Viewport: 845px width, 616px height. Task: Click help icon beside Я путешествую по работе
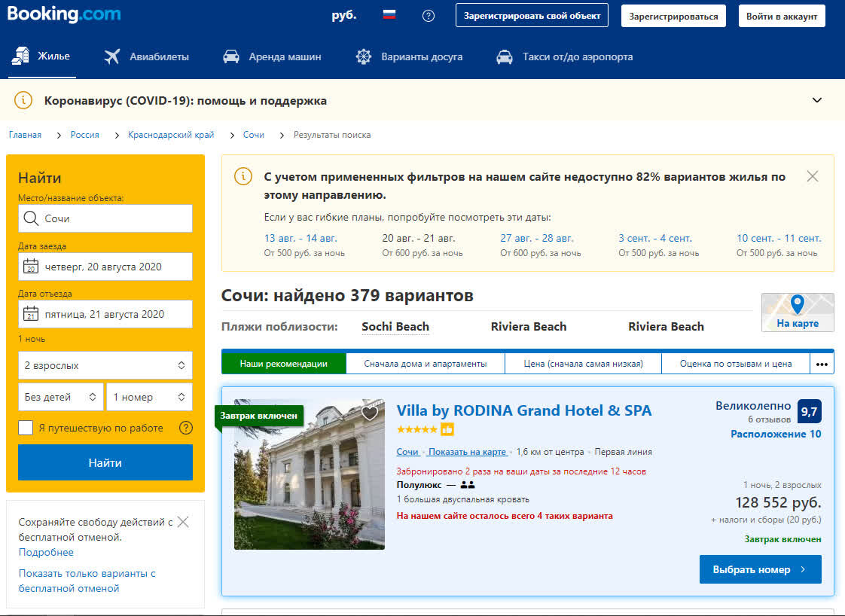click(x=186, y=428)
